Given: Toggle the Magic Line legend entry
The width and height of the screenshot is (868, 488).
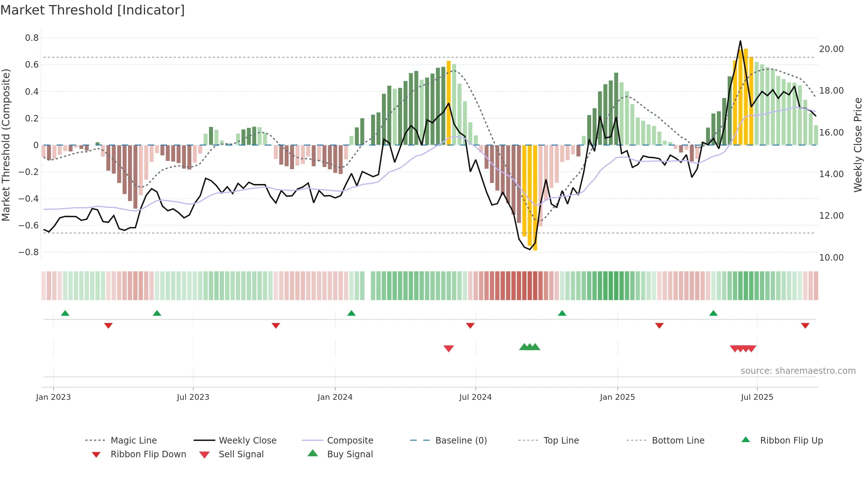Looking at the screenshot, I should point(121,440).
